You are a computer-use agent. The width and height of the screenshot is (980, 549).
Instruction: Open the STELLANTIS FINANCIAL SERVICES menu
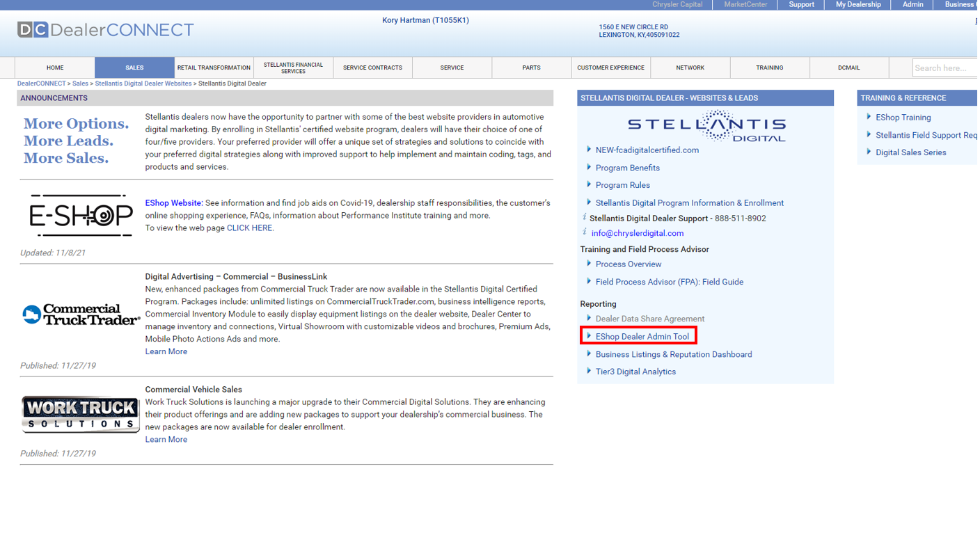(293, 67)
